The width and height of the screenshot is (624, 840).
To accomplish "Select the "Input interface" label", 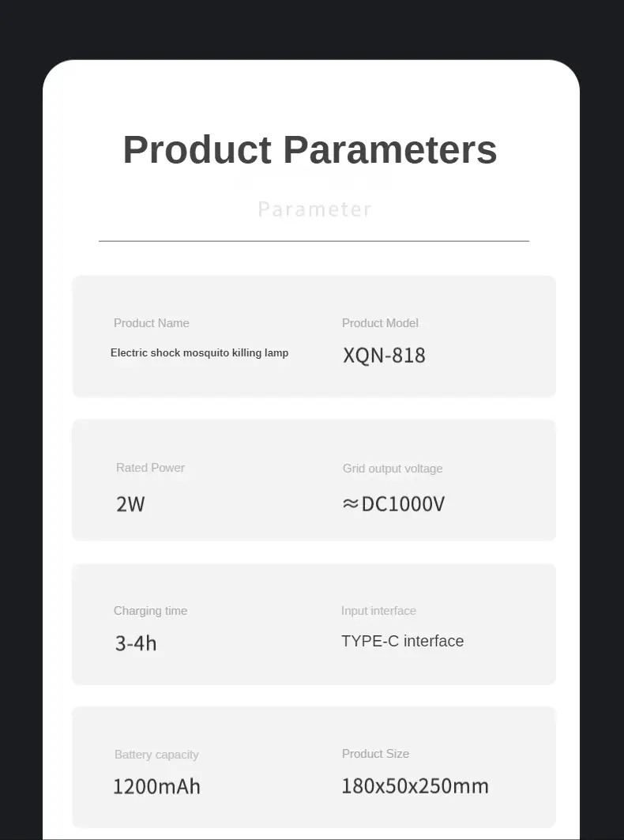I will [x=378, y=610].
